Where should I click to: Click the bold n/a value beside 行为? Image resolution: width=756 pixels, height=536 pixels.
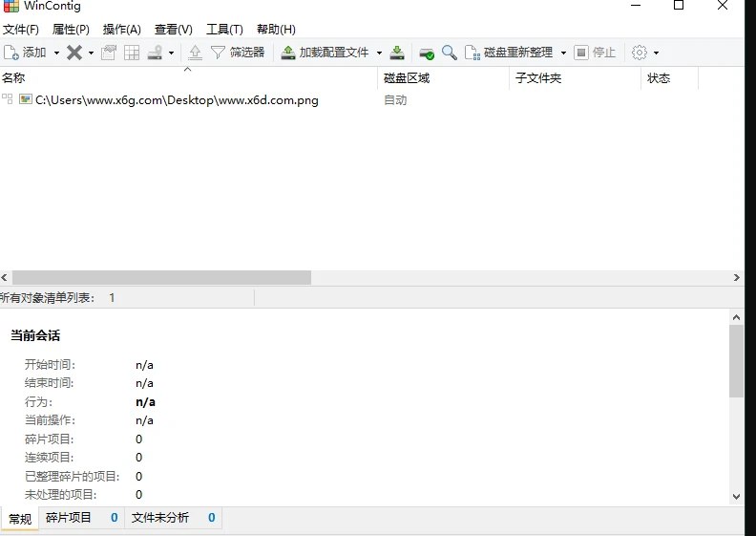coord(145,402)
